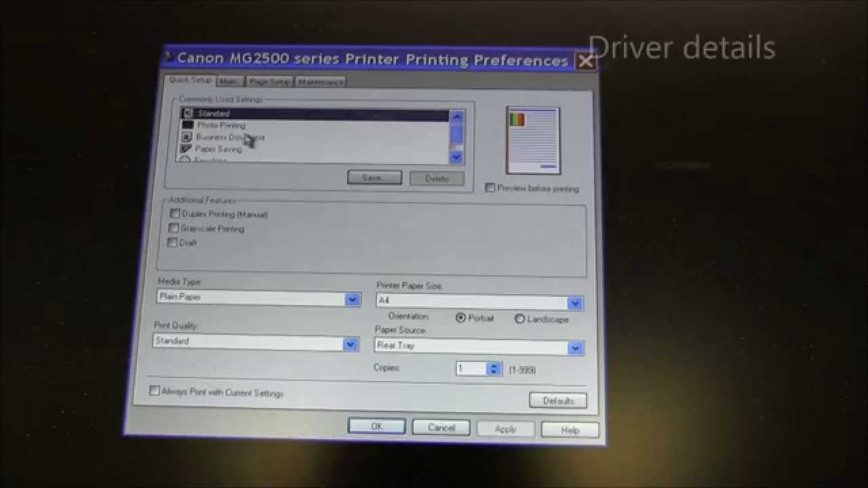
Task: Select the Photo Printing preset icon
Action: pyautogui.click(x=188, y=125)
